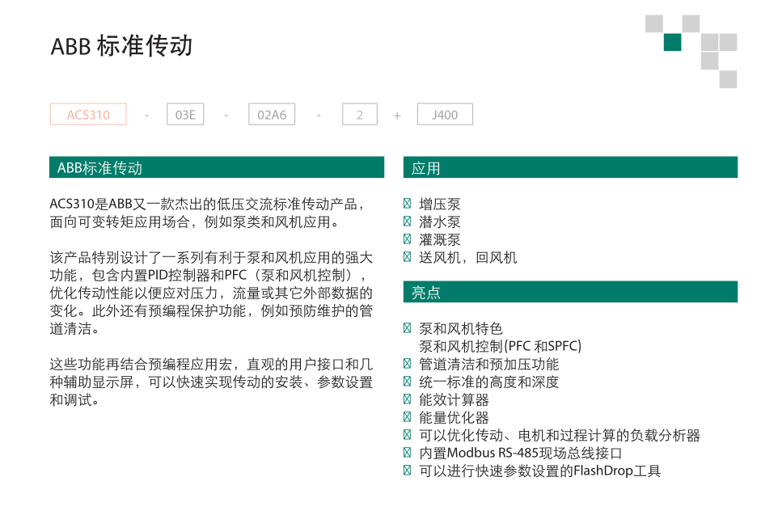
Task: Click the "能效计算器" highlight item
Action: (454, 400)
